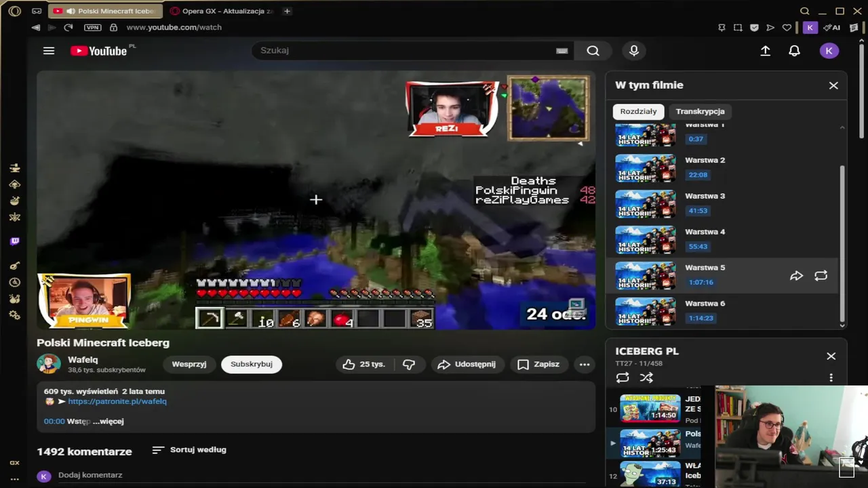Open the YouTube hamburger guide menu
868x488 pixels.
tap(49, 51)
